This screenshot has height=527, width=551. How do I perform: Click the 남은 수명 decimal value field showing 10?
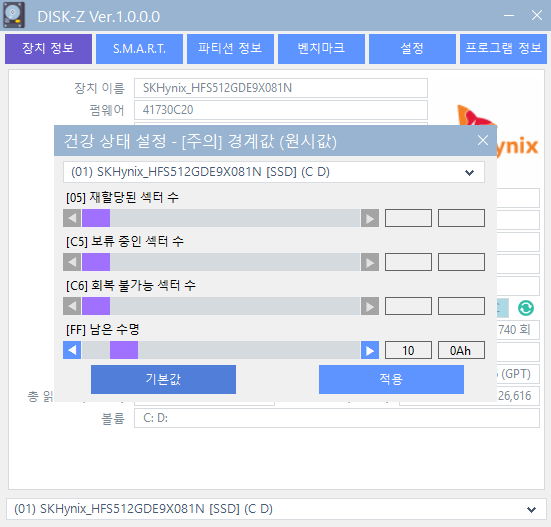pos(408,350)
